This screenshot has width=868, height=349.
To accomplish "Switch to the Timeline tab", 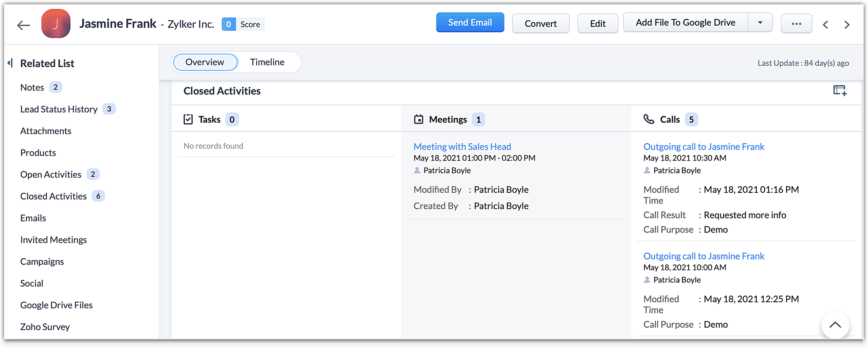I will click(267, 62).
